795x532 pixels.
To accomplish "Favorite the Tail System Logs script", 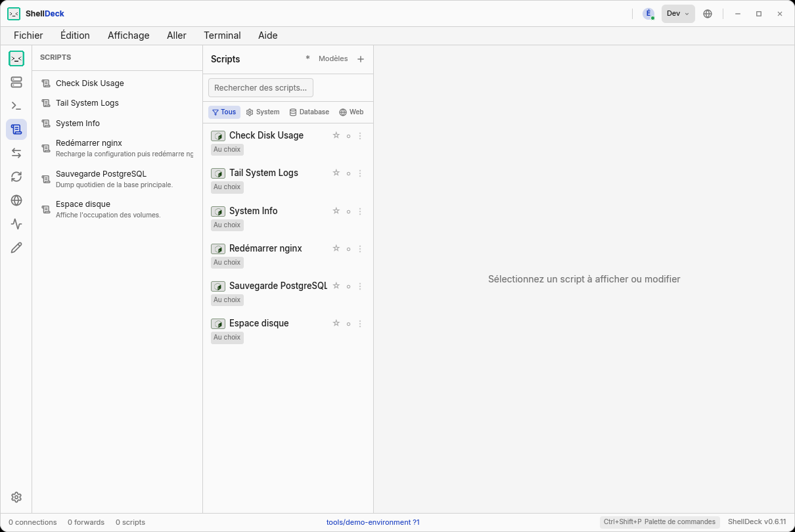I will pyautogui.click(x=336, y=173).
